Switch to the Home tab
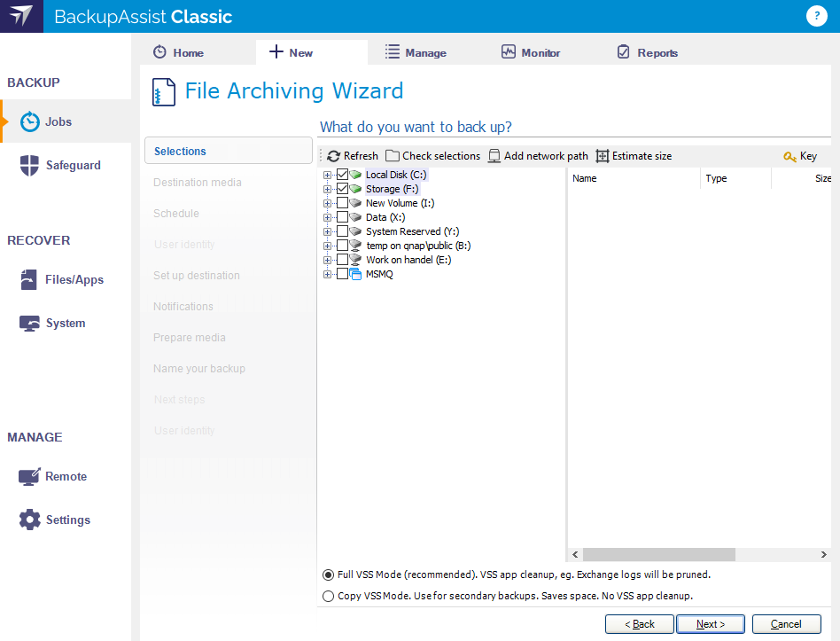This screenshot has width=840, height=641. (178, 52)
